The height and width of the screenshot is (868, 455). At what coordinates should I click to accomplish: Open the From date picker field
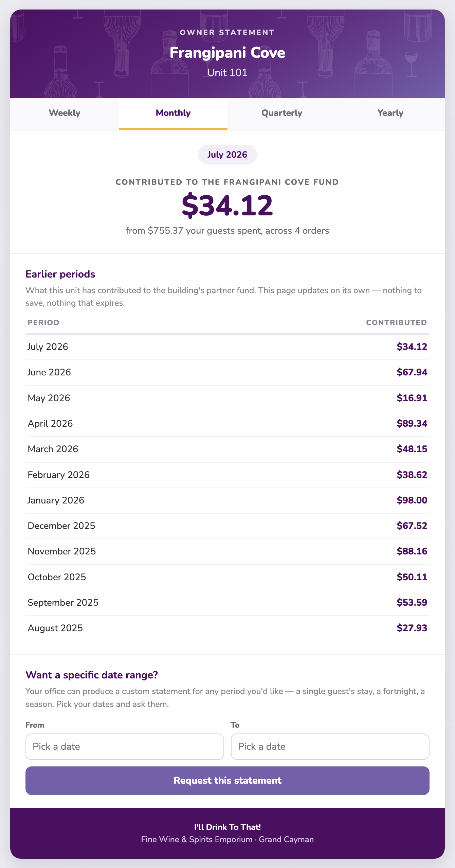pos(125,746)
